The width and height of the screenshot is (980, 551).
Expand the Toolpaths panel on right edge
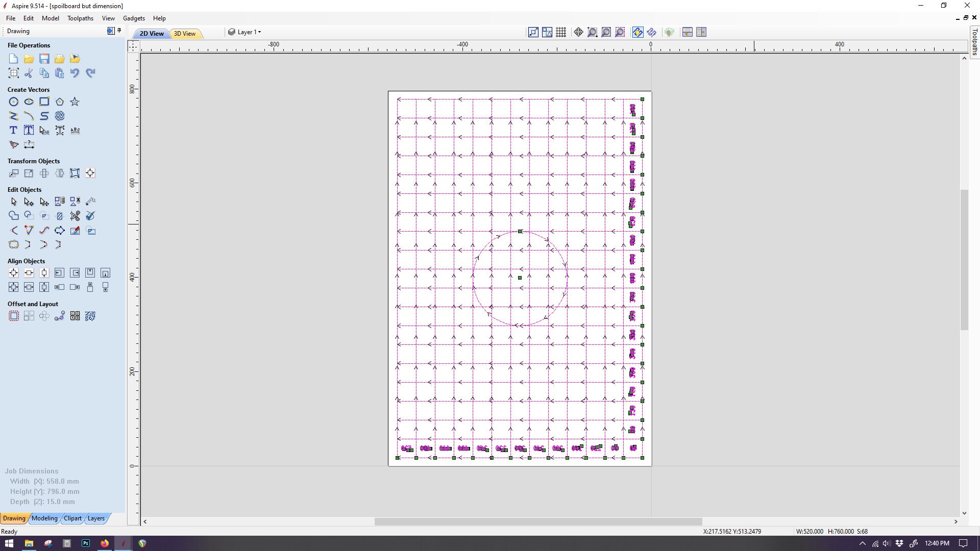(975, 43)
